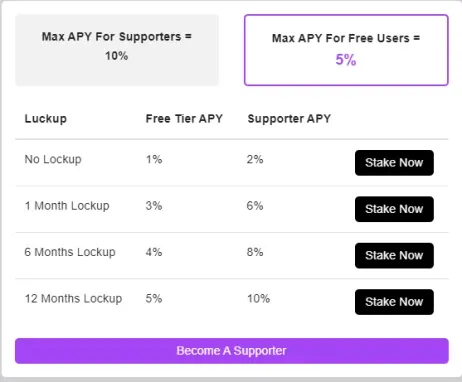The height and width of the screenshot is (382, 462).
Task: Click Become A Supporter button
Action: pos(232,351)
